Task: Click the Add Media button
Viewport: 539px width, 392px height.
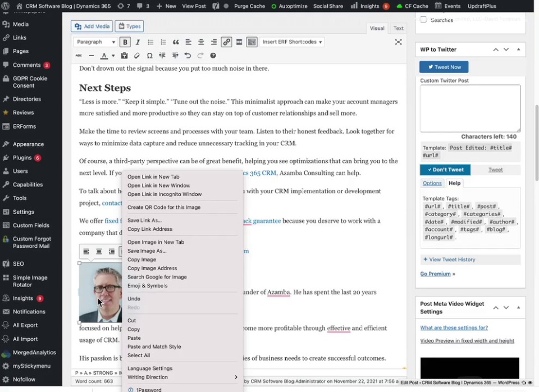Action: point(92,26)
